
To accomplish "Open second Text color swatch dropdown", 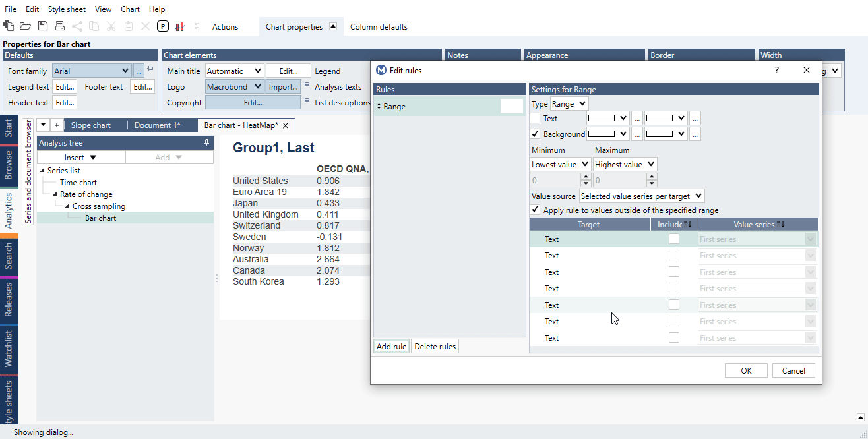I will (x=666, y=119).
